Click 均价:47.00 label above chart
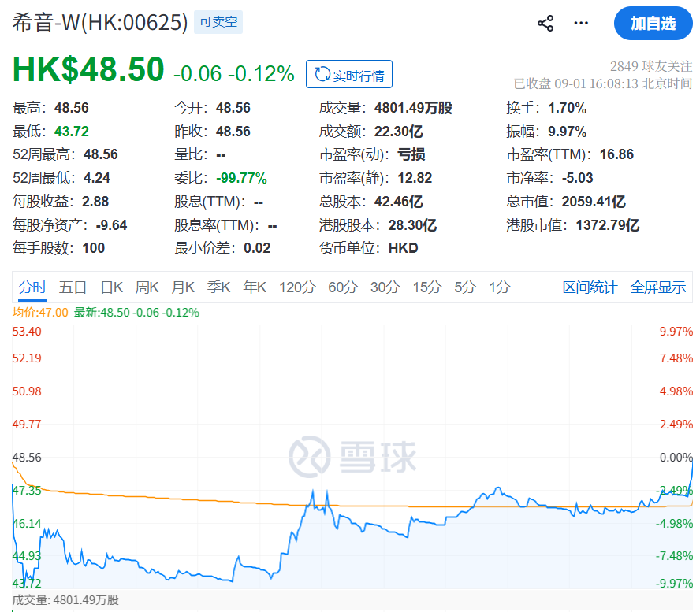Image resolution: width=700 pixels, height=612 pixels. (x=40, y=312)
